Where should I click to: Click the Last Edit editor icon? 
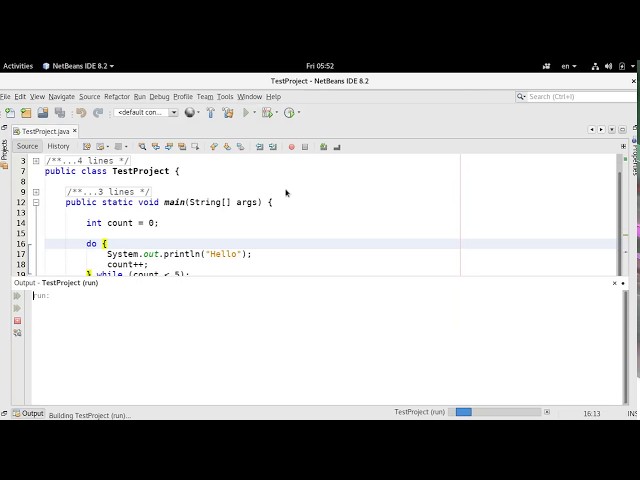click(x=87, y=147)
